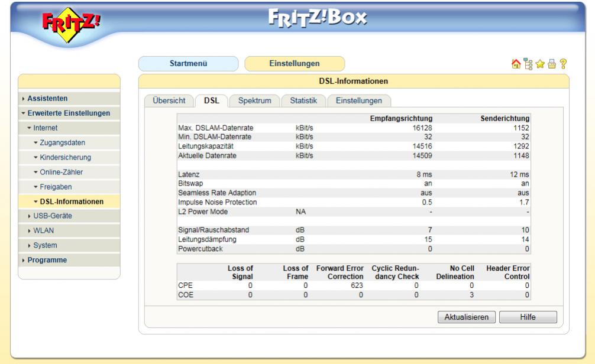595x364 pixels.
Task: Open the sitemap tree icon
Action: pos(528,64)
